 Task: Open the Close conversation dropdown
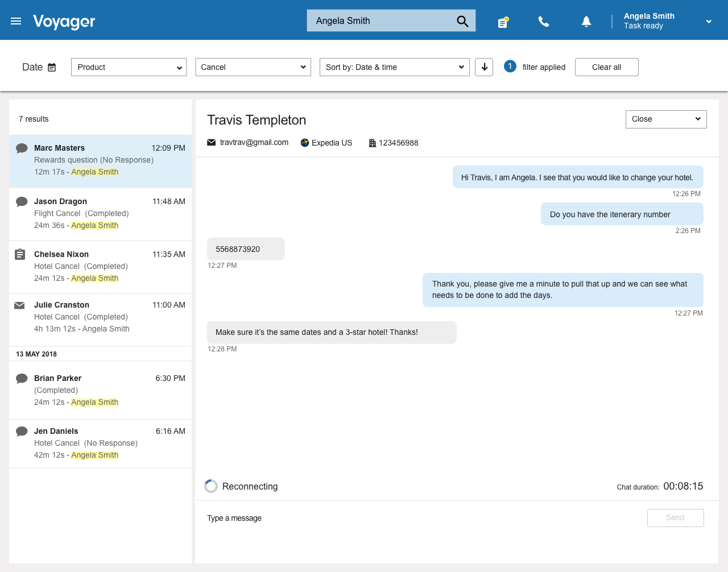(665, 119)
